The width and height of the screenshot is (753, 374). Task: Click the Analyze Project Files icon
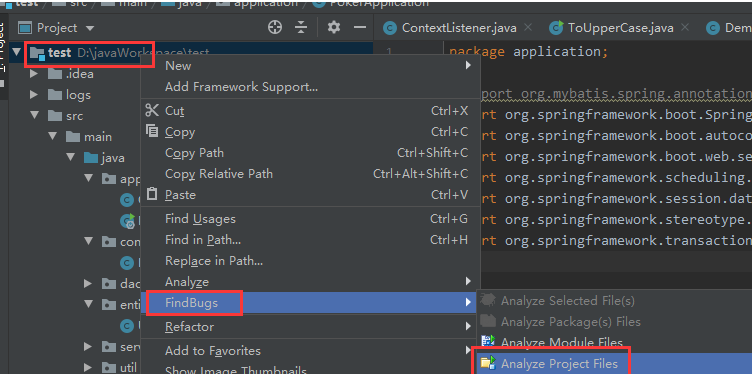coord(488,363)
